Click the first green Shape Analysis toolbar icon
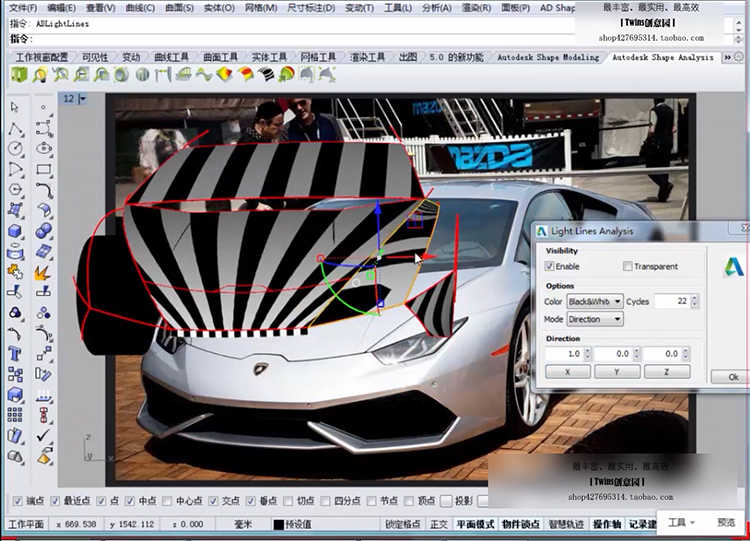This screenshot has height=541, width=750. (18, 74)
